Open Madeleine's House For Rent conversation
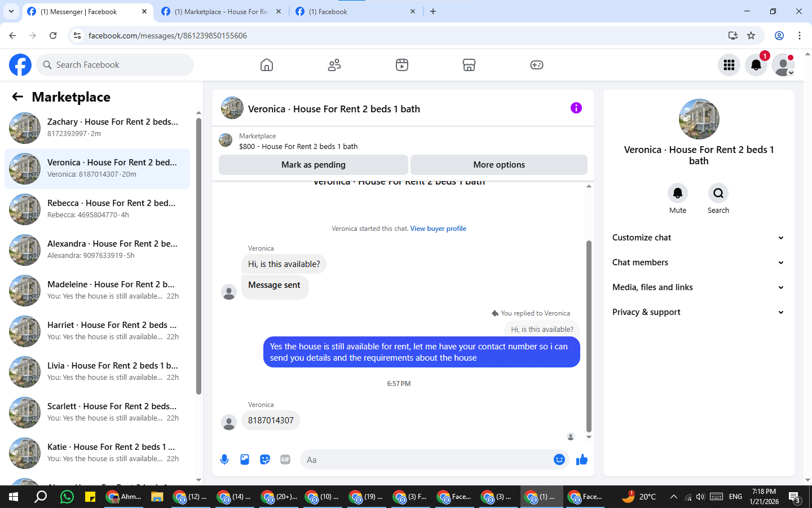This screenshot has width=812, height=508. tap(98, 291)
